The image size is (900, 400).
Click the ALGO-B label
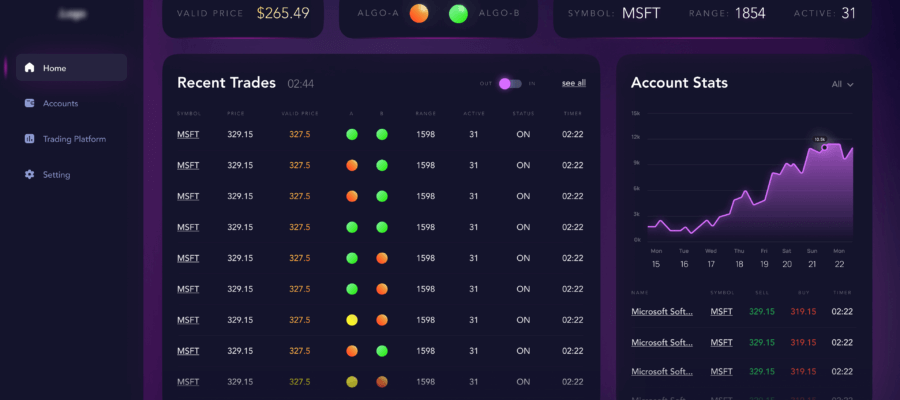click(x=499, y=13)
